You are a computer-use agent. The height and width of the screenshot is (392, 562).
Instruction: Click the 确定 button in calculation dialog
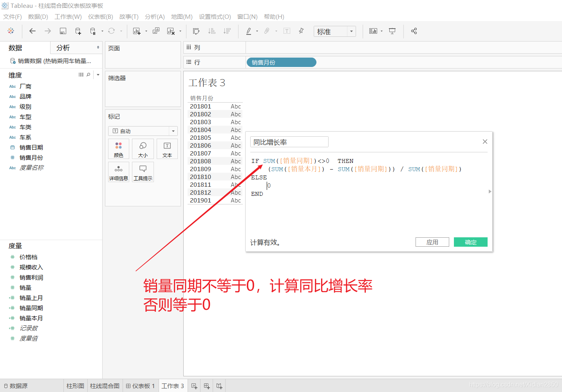pos(471,242)
